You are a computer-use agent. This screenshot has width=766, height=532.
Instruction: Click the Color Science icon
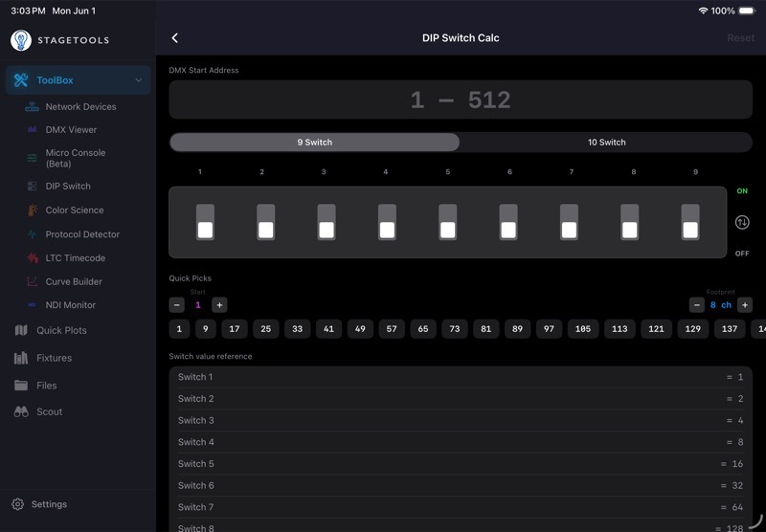[33, 211]
